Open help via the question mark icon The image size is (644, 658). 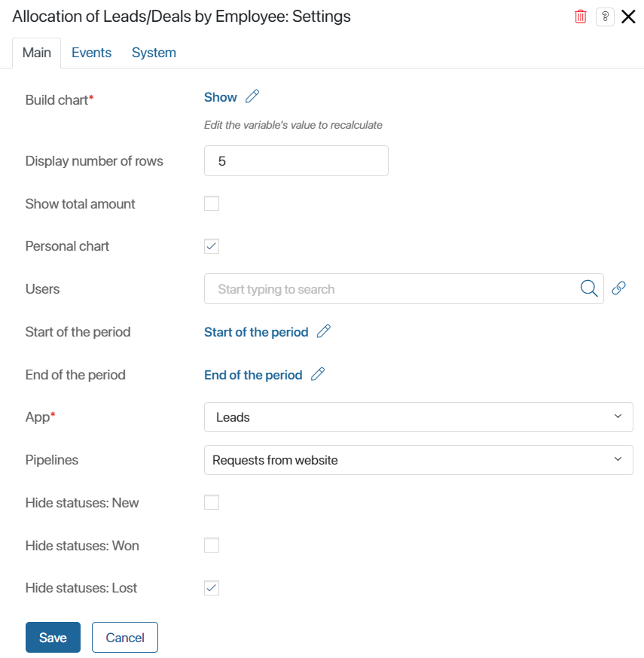[x=605, y=17]
